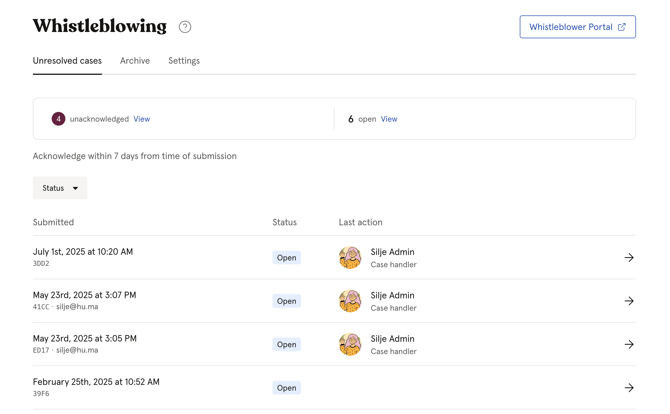Click the arrow for case ED17
This screenshot has height=414, width=670.
point(629,344)
